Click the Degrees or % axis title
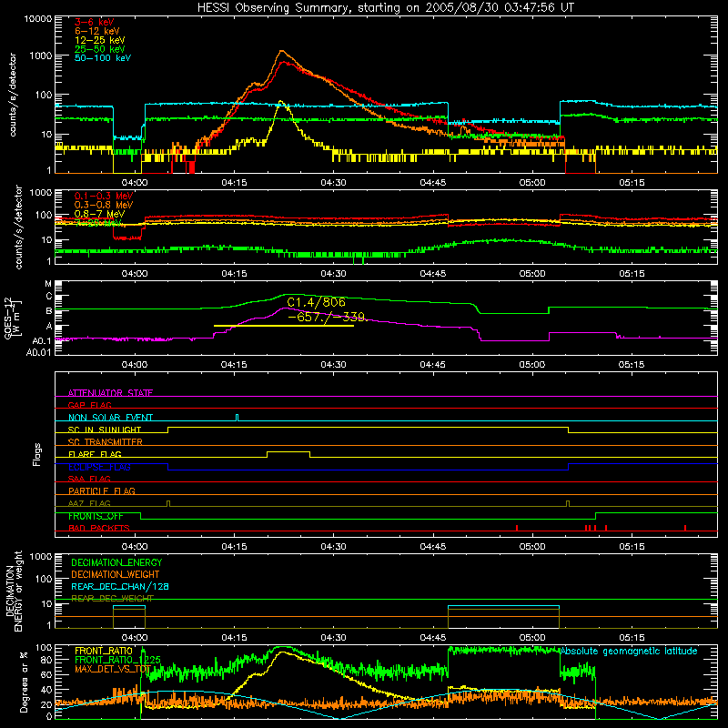This screenshot has width=728, height=728. click(x=24, y=682)
